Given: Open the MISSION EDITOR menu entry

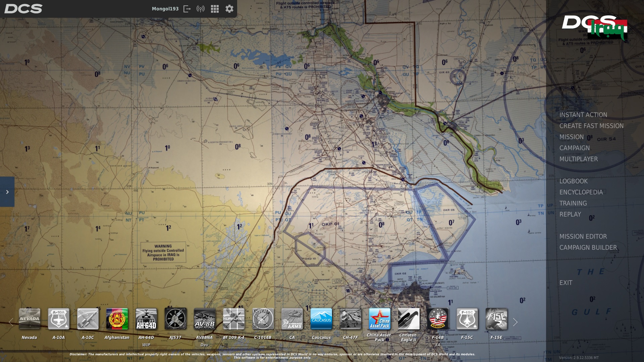Looking at the screenshot, I should 584,236.
